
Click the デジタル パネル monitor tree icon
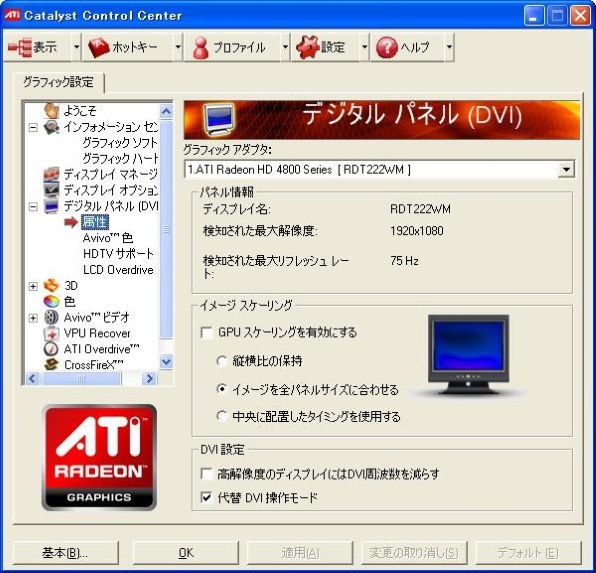(51, 206)
